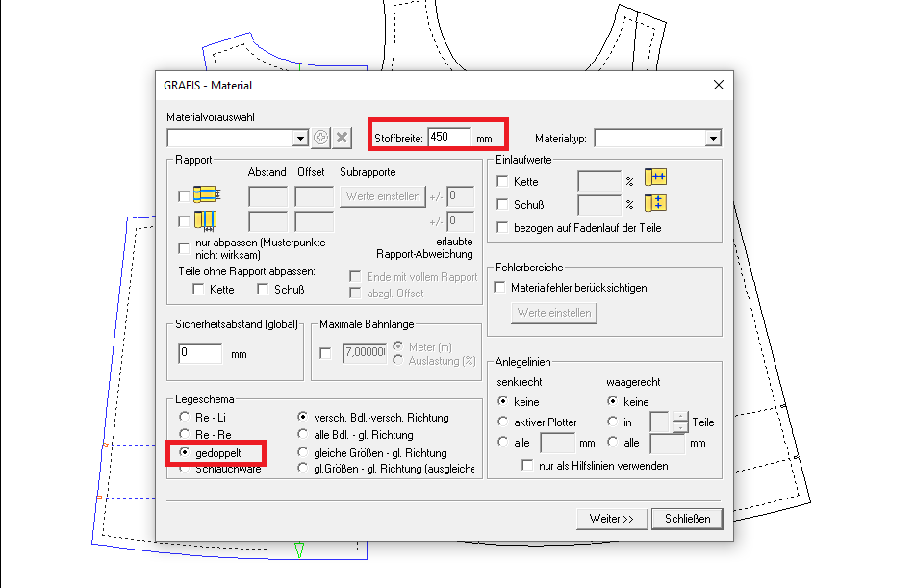Click the waagerecht 'in' Teile number field

click(x=660, y=422)
